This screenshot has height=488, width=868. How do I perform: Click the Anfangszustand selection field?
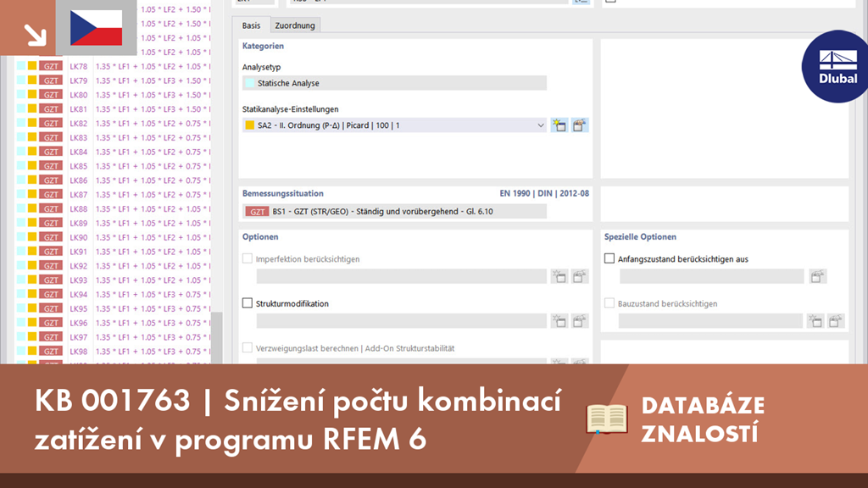[711, 276]
